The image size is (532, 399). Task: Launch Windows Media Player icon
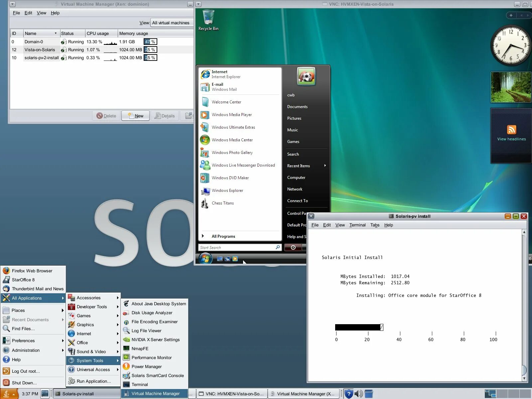[x=205, y=115]
